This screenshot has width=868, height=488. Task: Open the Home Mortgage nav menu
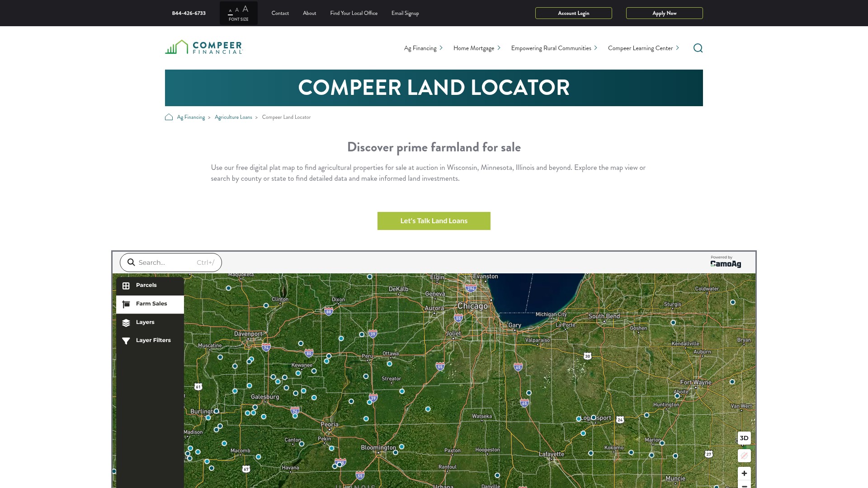pyautogui.click(x=474, y=48)
